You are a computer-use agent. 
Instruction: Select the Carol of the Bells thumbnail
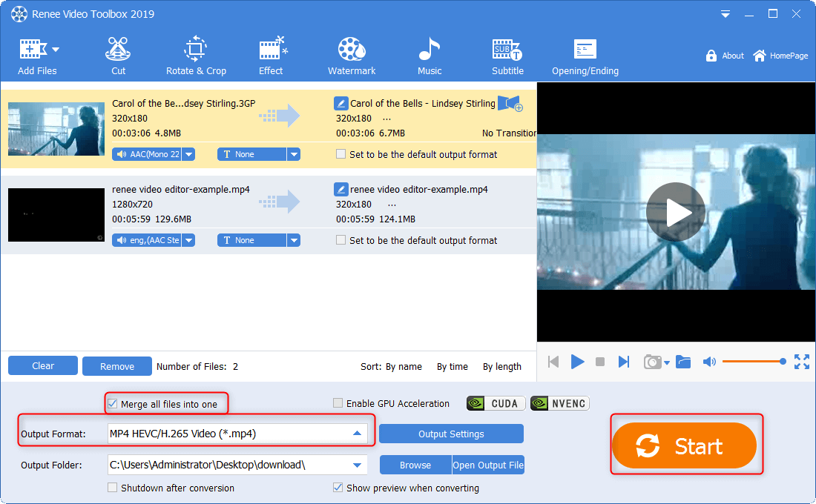click(56, 129)
